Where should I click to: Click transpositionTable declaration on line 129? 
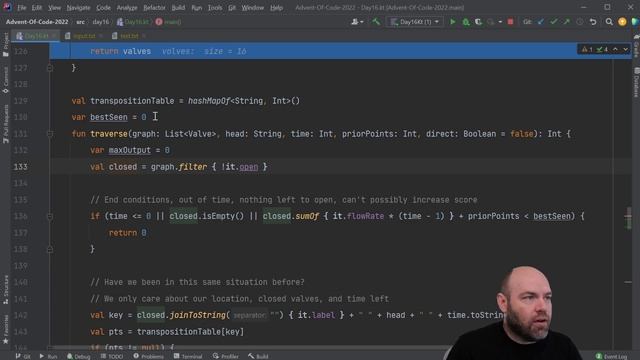click(132, 101)
